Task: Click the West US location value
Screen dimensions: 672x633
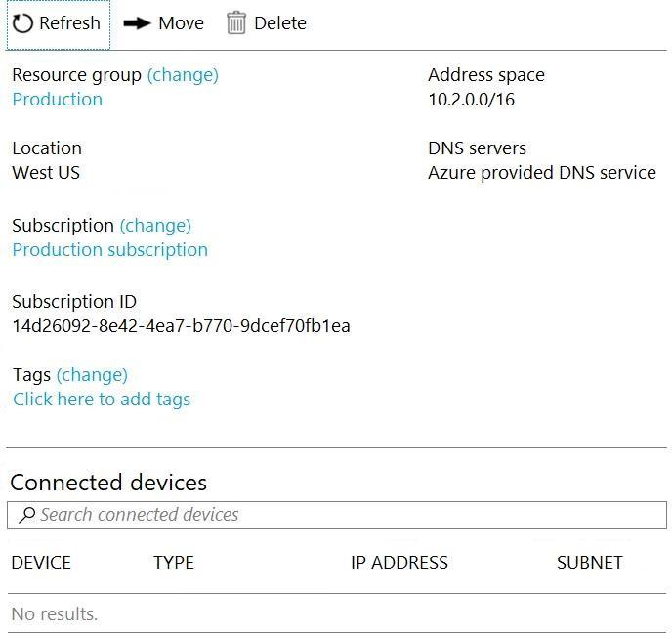Action: pyautogui.click(x=46, y=173)
